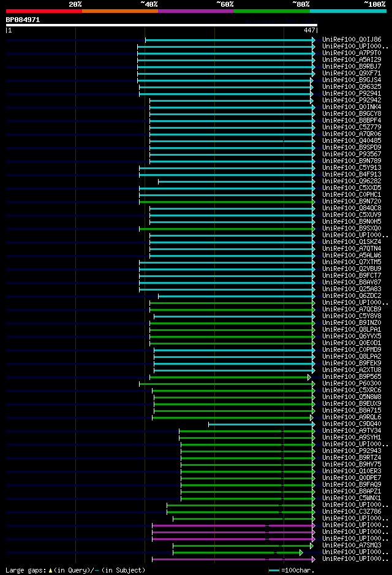Screen dimensions: 392x575
Task: Click the UniRef100_A9TV34 label
Action: point(352,430)
